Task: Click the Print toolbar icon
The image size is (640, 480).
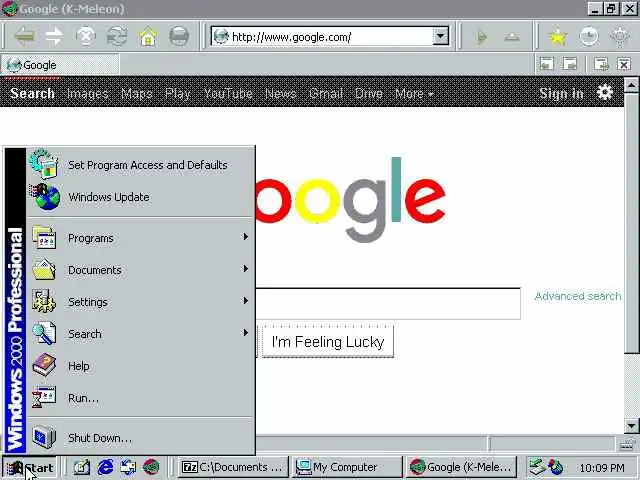Action: pyautogui.click(x=179, y=37)
